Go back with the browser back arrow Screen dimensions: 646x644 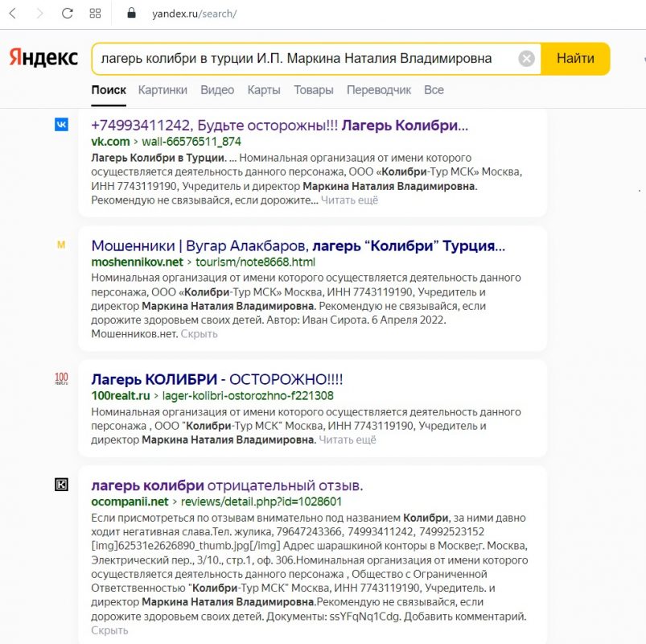(x=13, y=14)
